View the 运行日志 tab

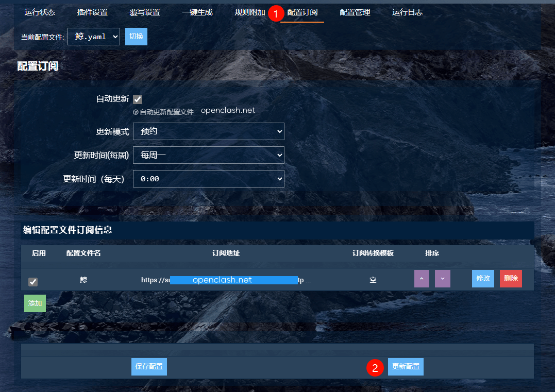(408, 12)
